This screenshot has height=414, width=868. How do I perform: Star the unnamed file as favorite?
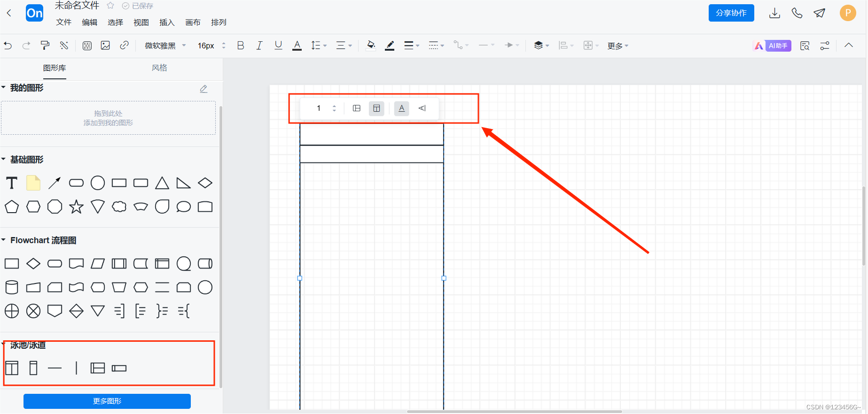[110, 6]
